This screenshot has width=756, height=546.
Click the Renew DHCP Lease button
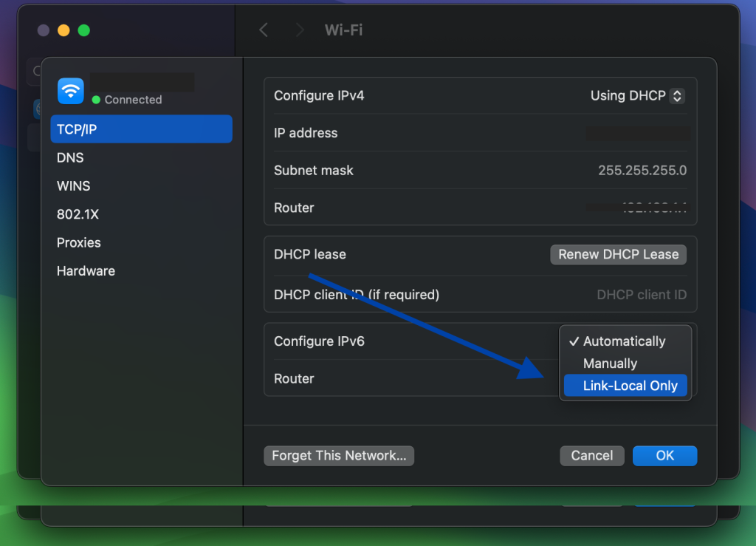click(x=618, y=254)
